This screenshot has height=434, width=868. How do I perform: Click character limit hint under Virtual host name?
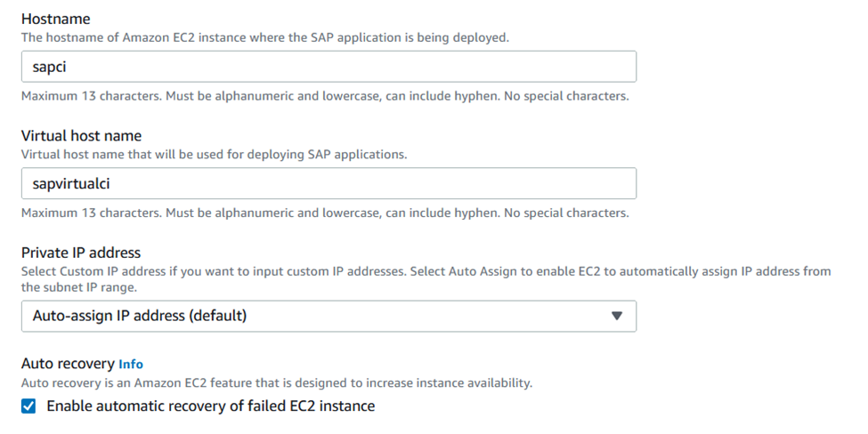pos(325,213)
